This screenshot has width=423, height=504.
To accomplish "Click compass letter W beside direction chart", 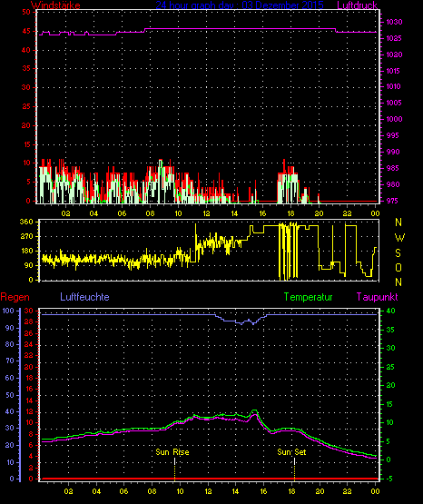I will pos(399,238).
